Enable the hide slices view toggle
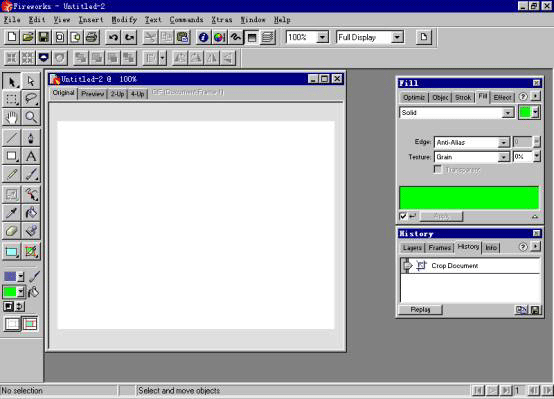Viewport: 554px width, 399px height. tap(12, 323)
